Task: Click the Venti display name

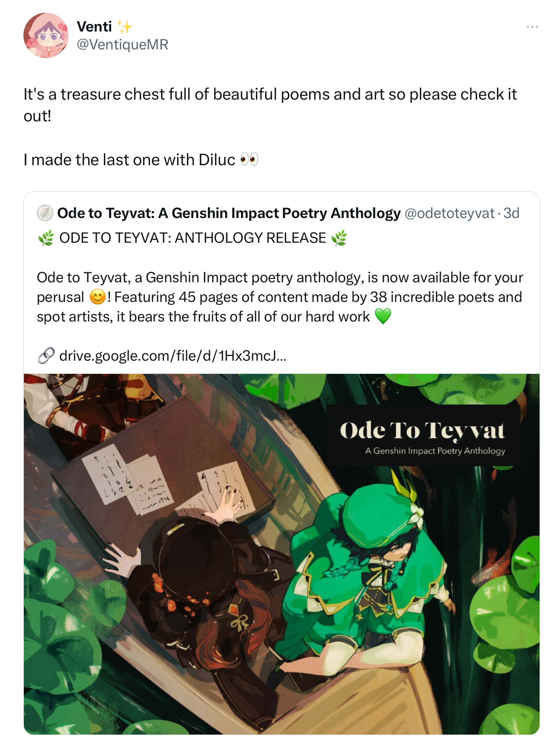Action: pos(95,26)
